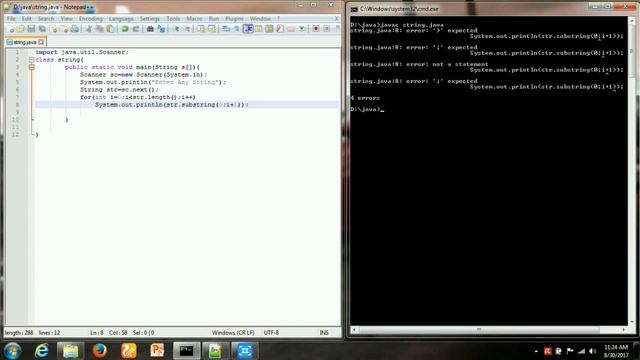Select the string.java document tab

[25, 42]
